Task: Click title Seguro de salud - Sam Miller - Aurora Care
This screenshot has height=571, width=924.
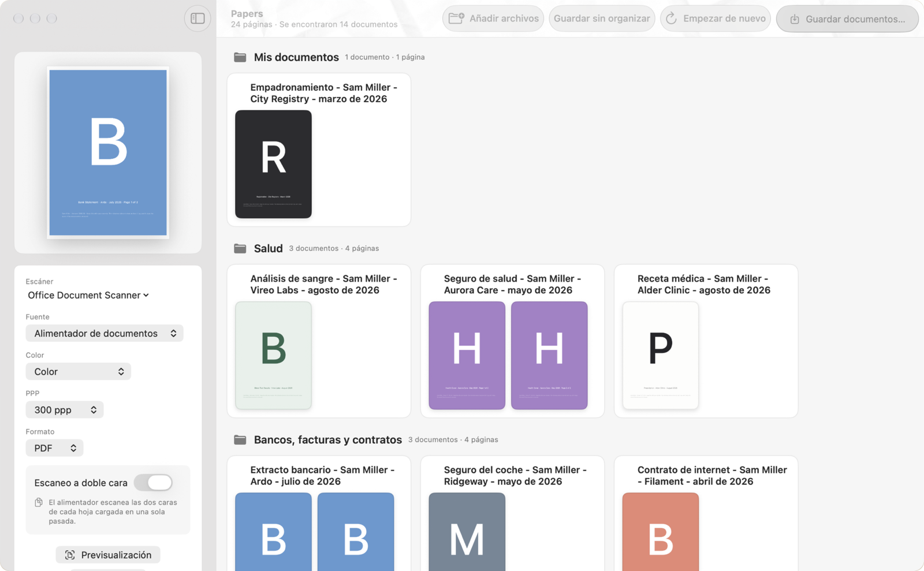Action: [x=513, y=284]
